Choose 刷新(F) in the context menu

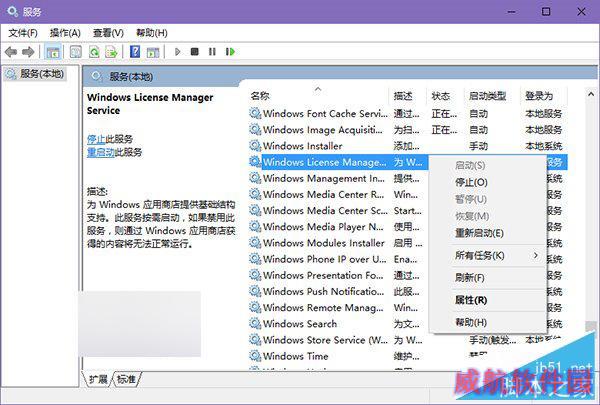[487, 278]
